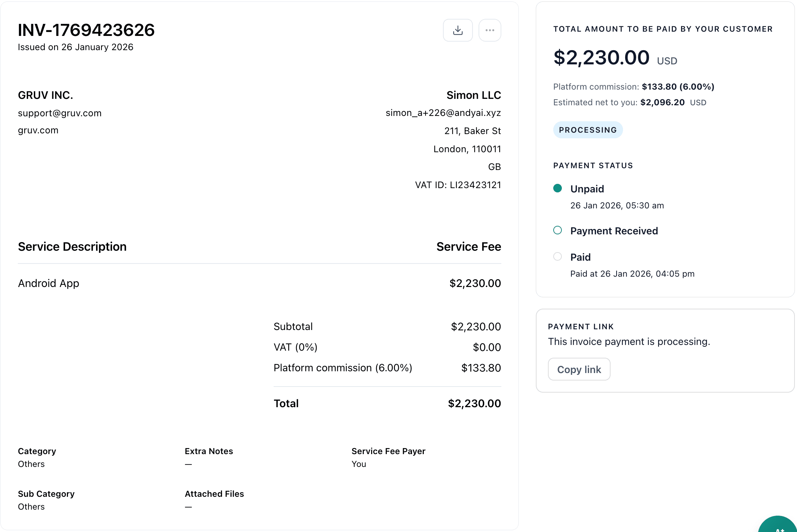Click 'Paid at 26 Jan 2026, 04:05 pm'

[x=632, y=274]
